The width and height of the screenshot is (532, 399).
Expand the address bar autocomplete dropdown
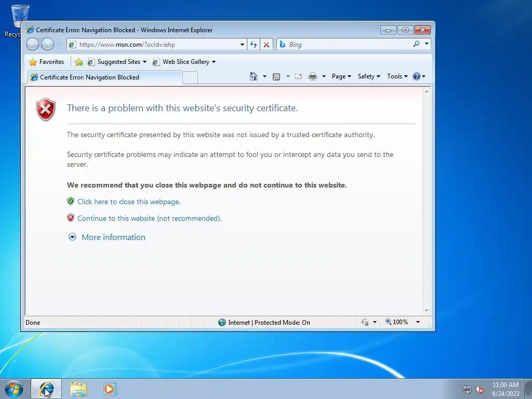click(x=242, y=45)
